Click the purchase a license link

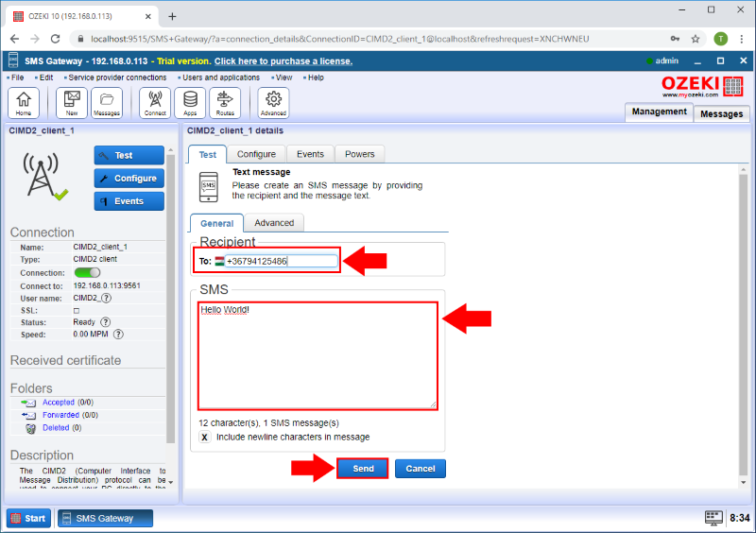pos(283,61)
